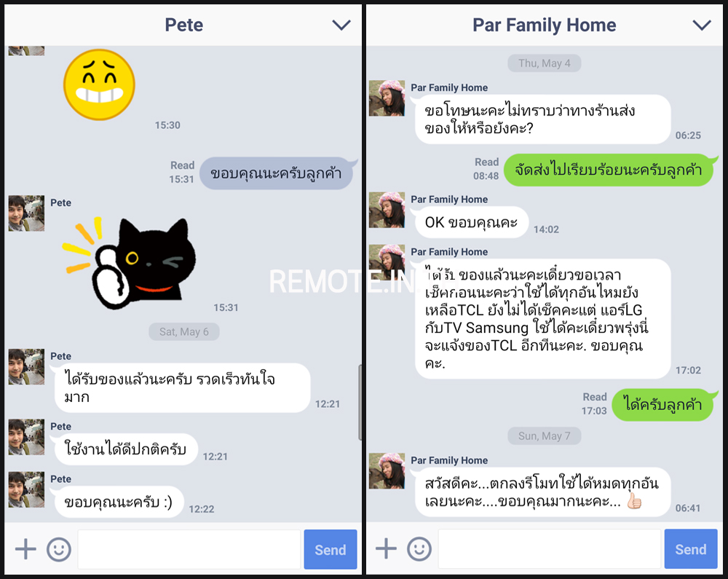Open attachment plus icon in Pete chat
This screenshot has height=579, width=728.
(25, 549)
